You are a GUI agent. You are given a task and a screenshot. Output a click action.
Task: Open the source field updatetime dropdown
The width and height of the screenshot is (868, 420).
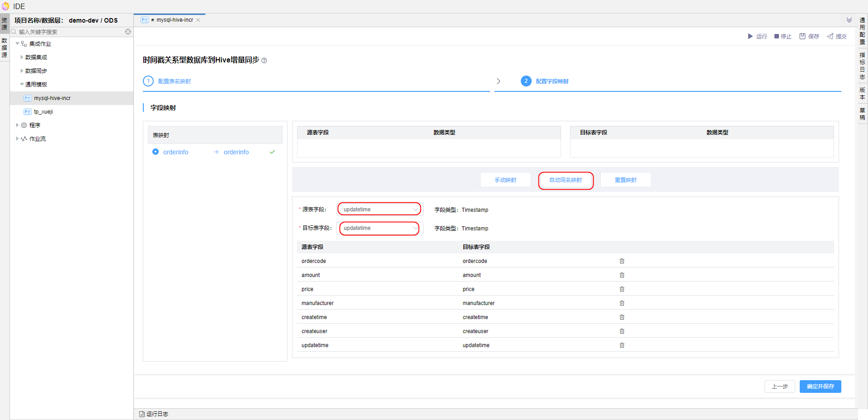(379, 209)
